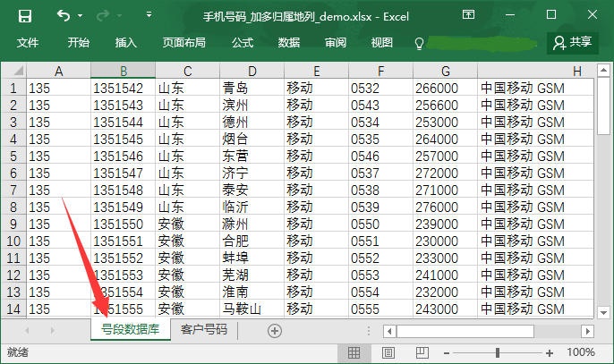Open the 公式 ribbon tab
Viewport: 614px width, 364px height.
[243, 42]
